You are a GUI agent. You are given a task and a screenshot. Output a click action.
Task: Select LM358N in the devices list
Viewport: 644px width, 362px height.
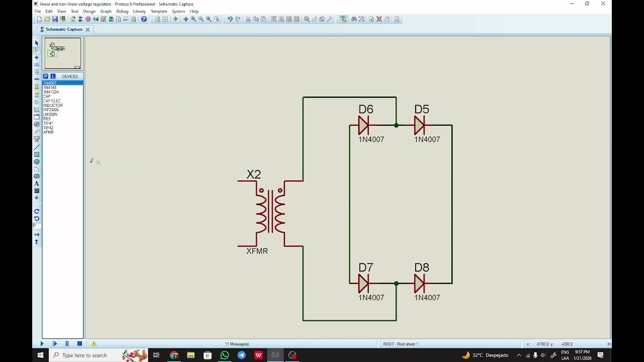(63, 114)
